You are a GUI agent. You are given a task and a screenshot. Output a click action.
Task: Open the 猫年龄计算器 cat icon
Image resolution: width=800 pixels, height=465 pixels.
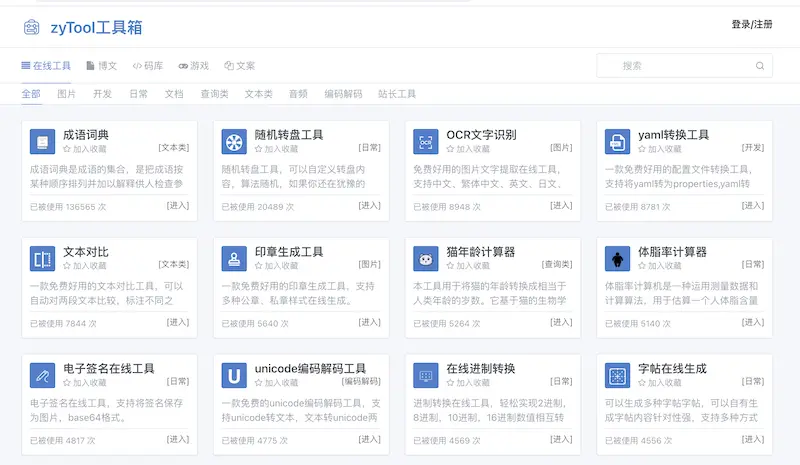(426, 259)
